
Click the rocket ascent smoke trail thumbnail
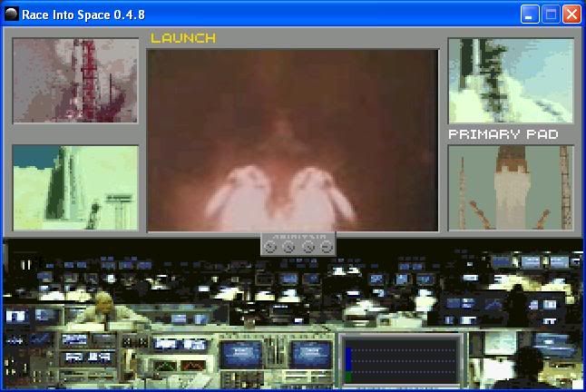[511, 81]
